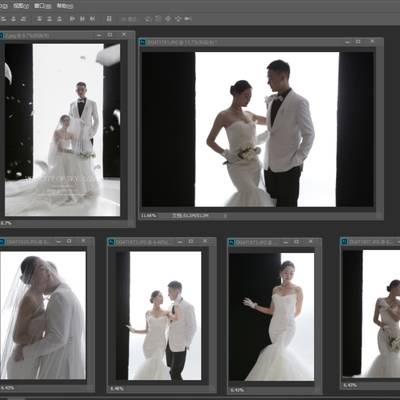
Task: Click Ps icon of large couple document window
Action: pos(143,42)
